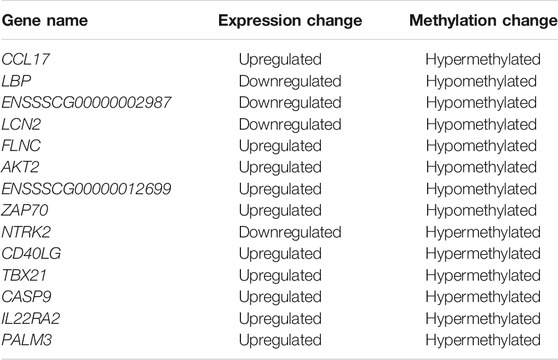Select Hypomethylated value in ZAP70 row
The image size is (558, 360).
click(x=481, y=211)
